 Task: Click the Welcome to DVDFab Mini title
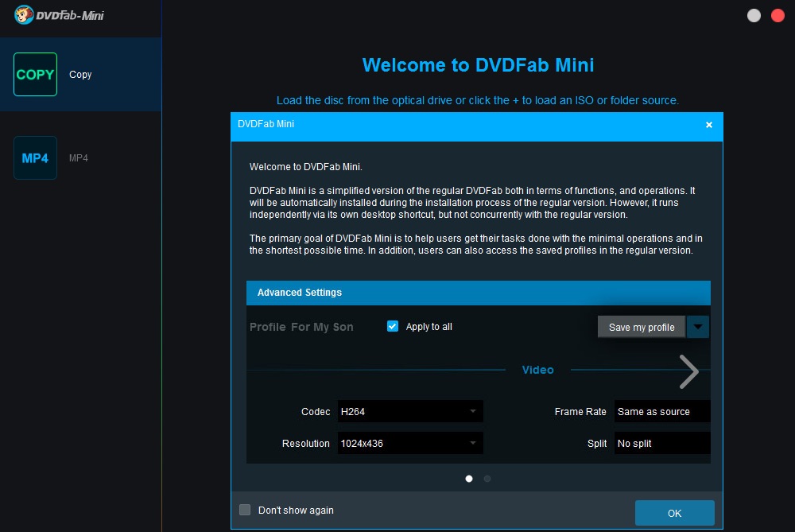tap(478, 65)
